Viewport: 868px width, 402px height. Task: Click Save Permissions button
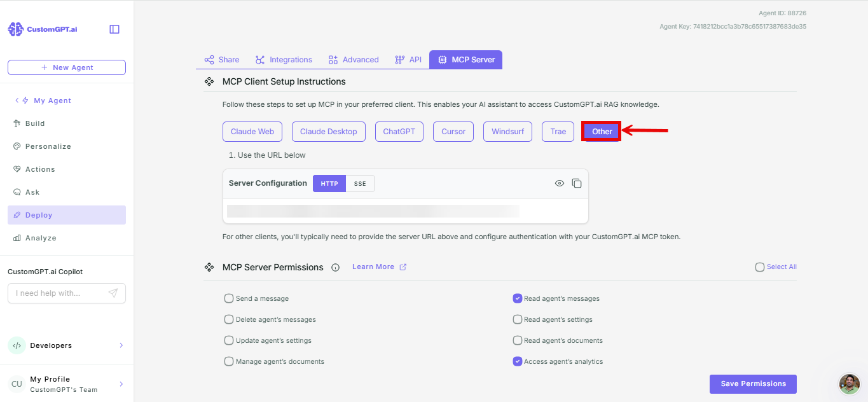coord(753,384)
